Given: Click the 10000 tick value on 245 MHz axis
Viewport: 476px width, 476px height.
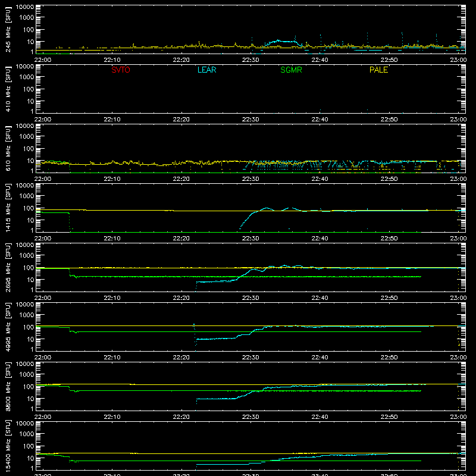Looking at the screenshot, I should (x=25, y=7).
